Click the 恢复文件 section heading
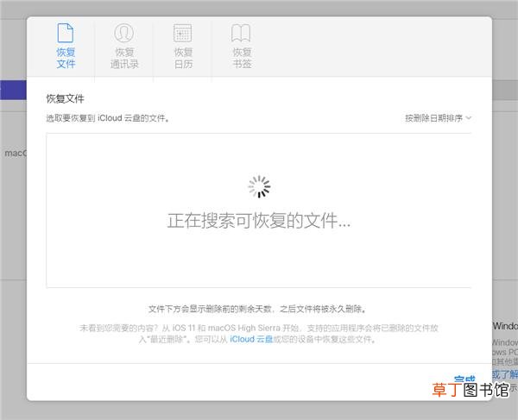The image size is (518, 420). click(65, 98)
